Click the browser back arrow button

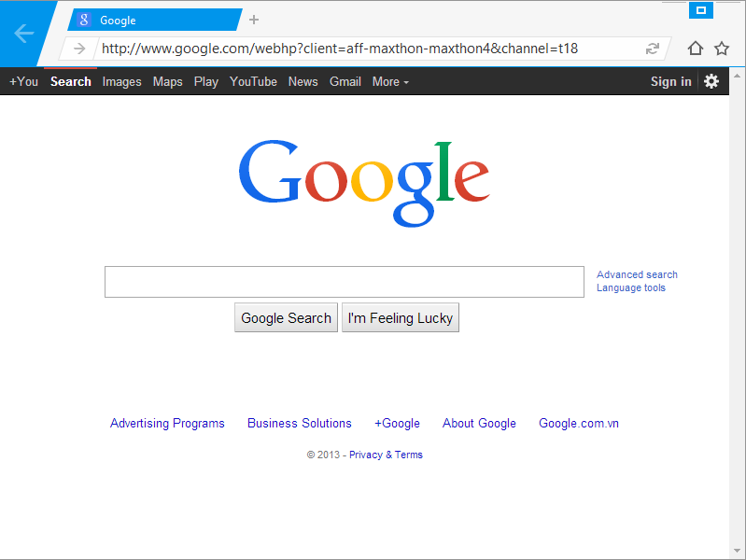[x=23, y=34]
